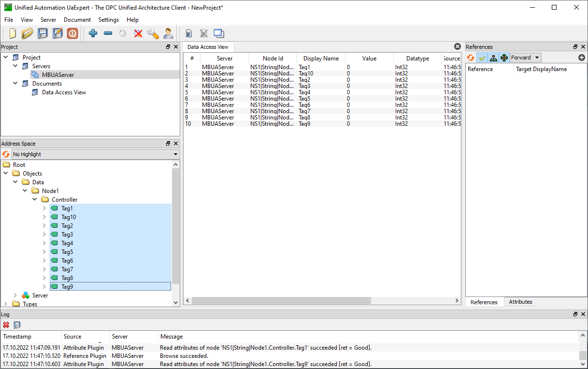Select MBUAServer in the Project tree
This screenshot has width=588, height=369.
tap(58, 75)
